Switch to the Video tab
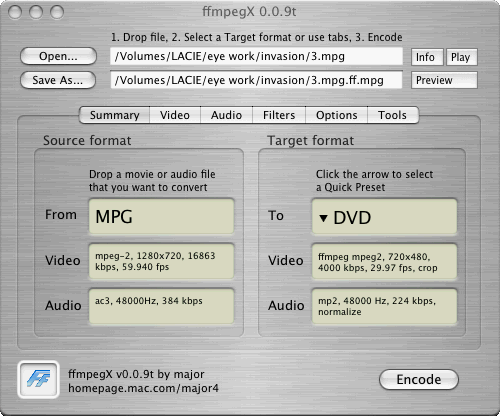The width and height of the screenshot is (500, 416). point(175,115)
